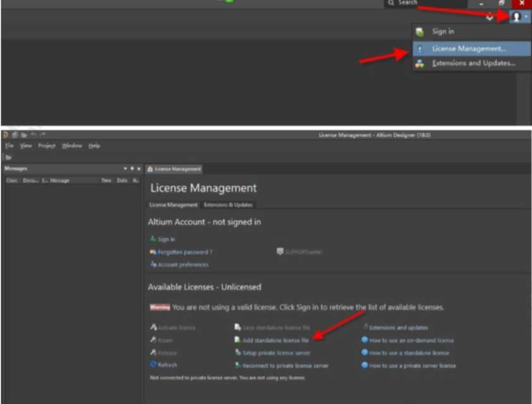Click Reconnect to private license server

[x=286, y=365]
